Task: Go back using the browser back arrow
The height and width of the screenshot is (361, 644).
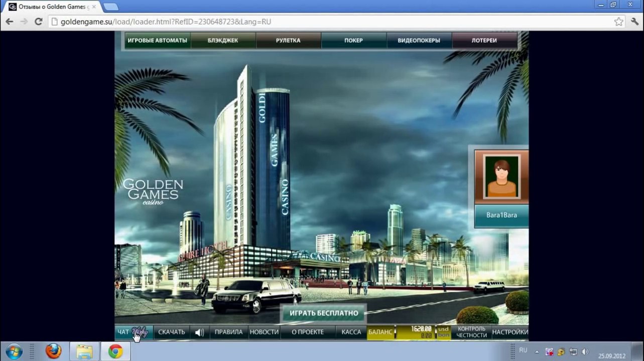Action: pos(10,22)
